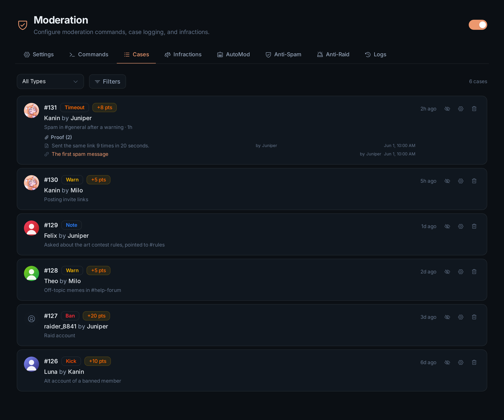Delete case #128 with trash icon

474,272
